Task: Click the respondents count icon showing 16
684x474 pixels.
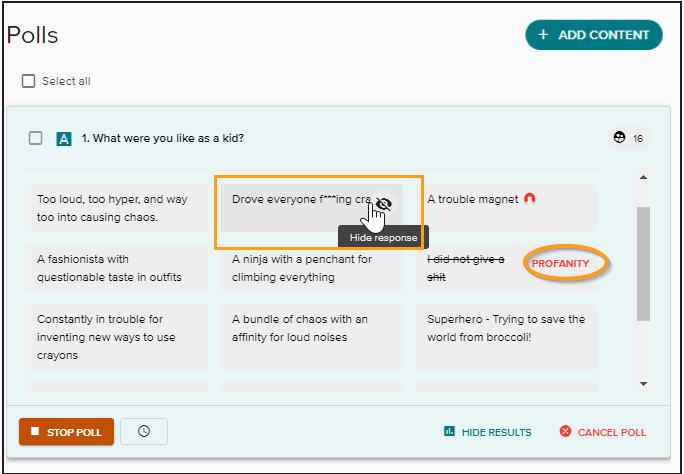Action: click(x=619, y=138)
